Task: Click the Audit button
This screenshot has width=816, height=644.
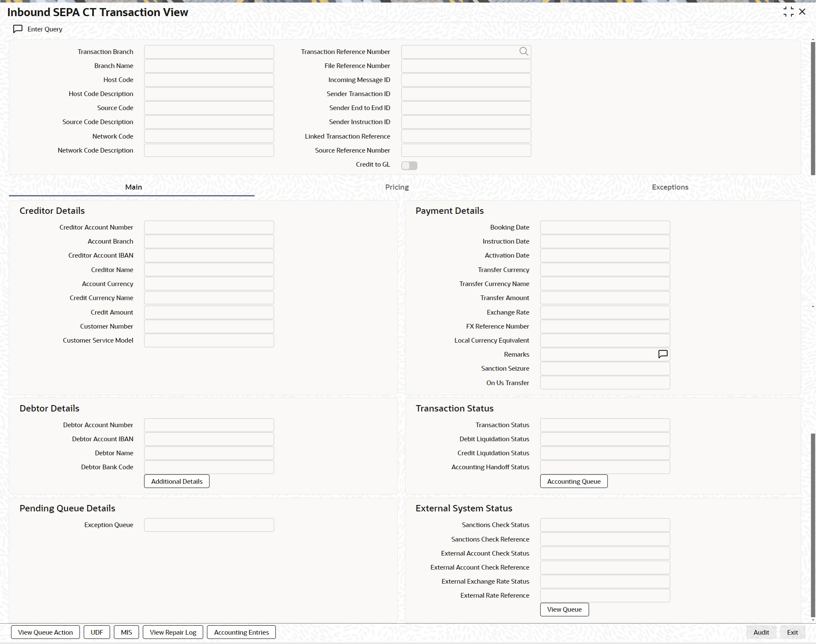Action: [x=761, y=632]
